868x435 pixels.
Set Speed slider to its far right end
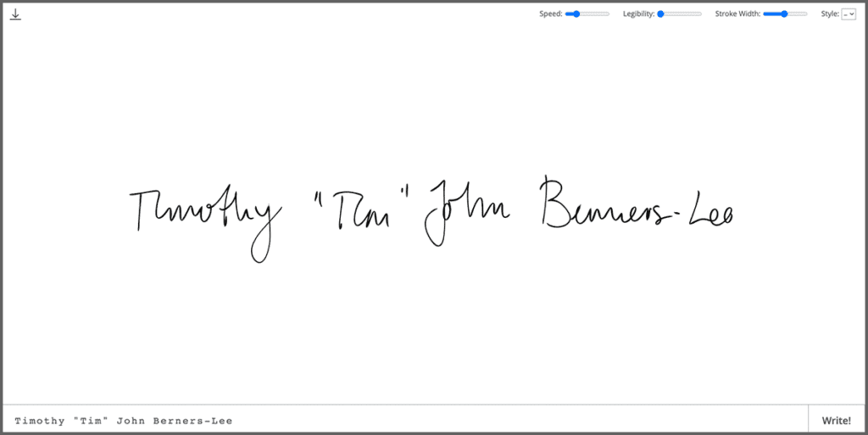click(609, 14)
